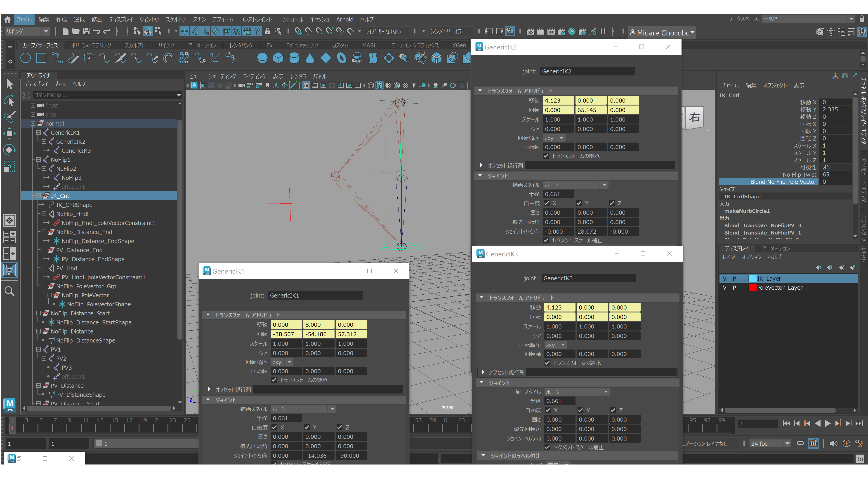868x488 pixels.
Task: Pause the evaluation with the pause icon
Action: pyautogui.click(x=603, y=31)
